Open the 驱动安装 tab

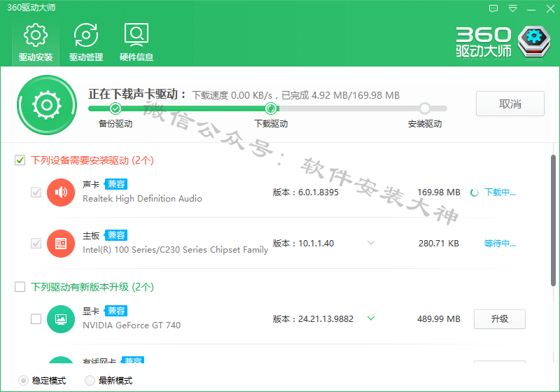click(x=36, y=43)
